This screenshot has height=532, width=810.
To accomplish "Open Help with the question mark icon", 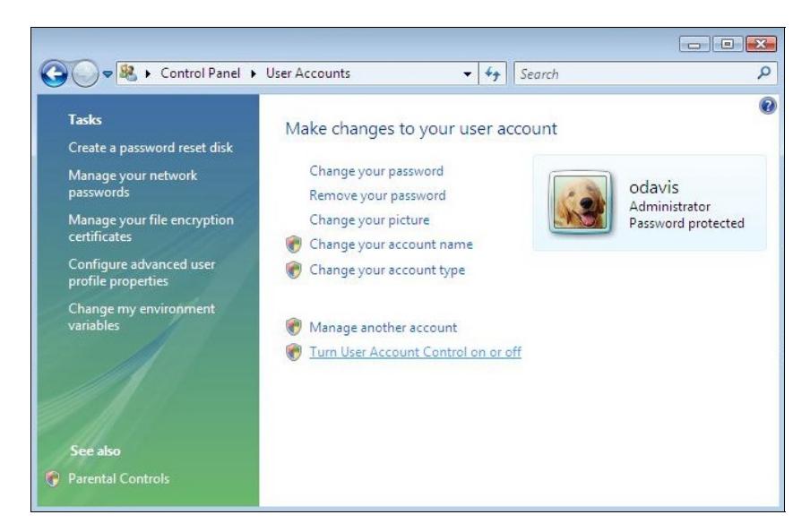I will (768, 106).
